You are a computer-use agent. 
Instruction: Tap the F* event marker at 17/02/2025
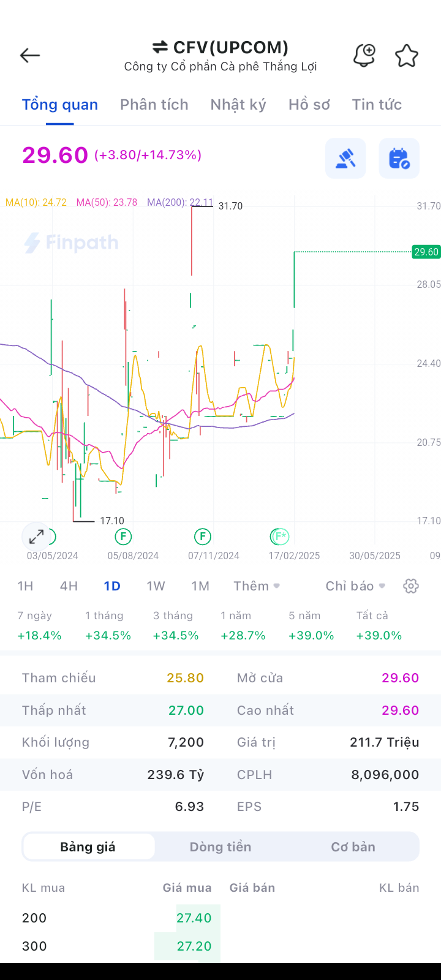pyautogui.click(x=279, y=537)
